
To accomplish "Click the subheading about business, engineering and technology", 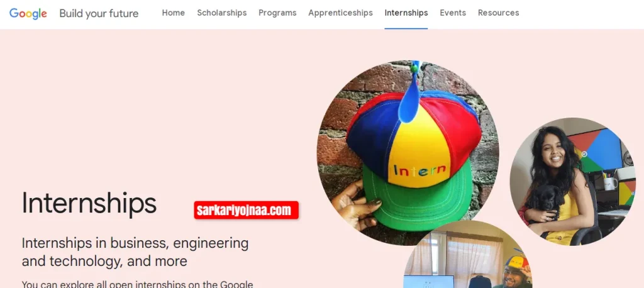I will (135, 252).
